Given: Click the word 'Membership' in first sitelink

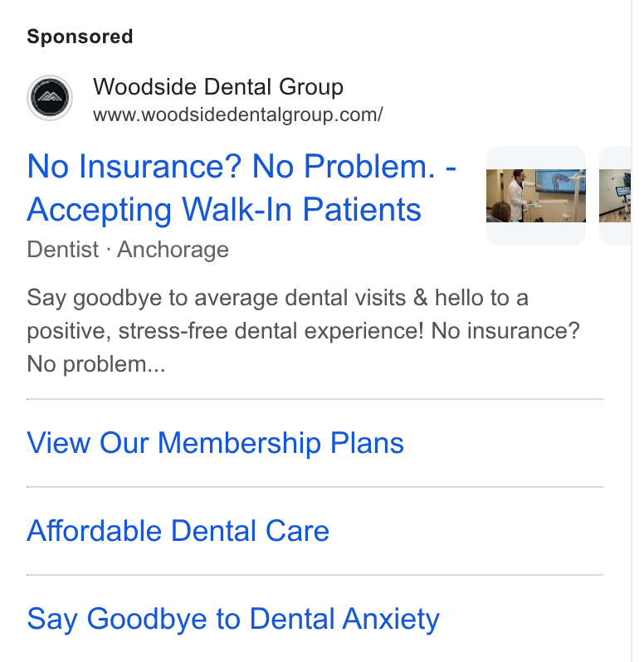Looking at the screenshot, I should tap(240, 443).
